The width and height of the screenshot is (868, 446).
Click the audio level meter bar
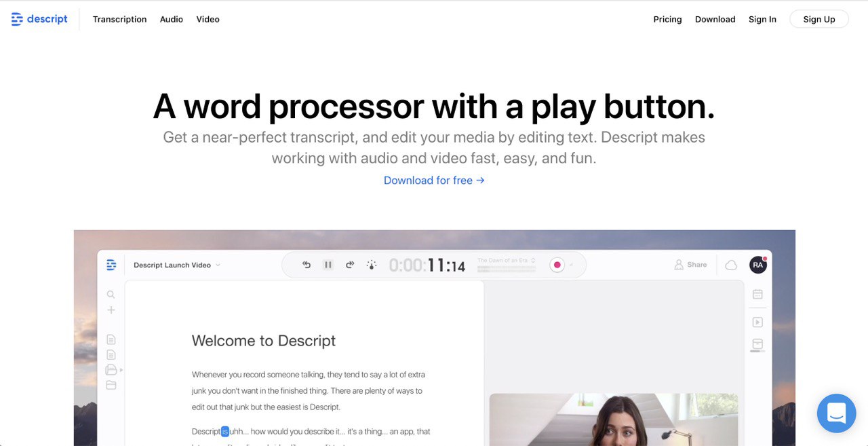point(507,269)
